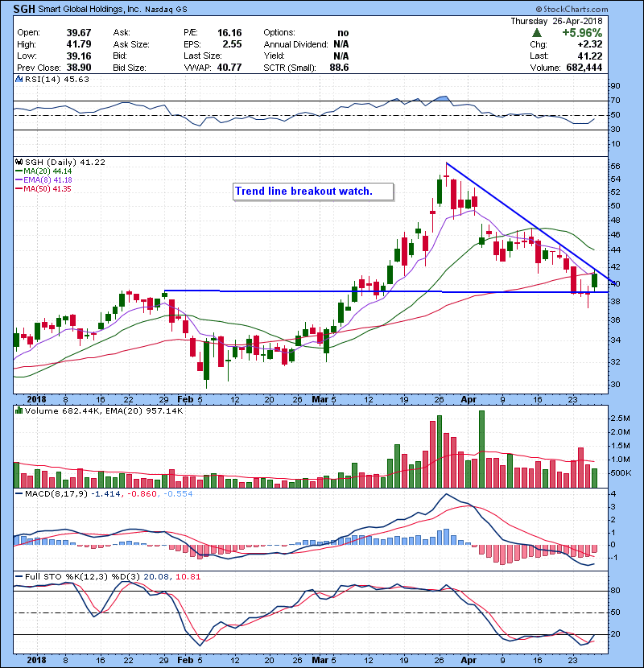Image resolution: width=644 pixels, height=668 pixels.
Task: Click the Options value 'no'
Action: tap(343, 32)
